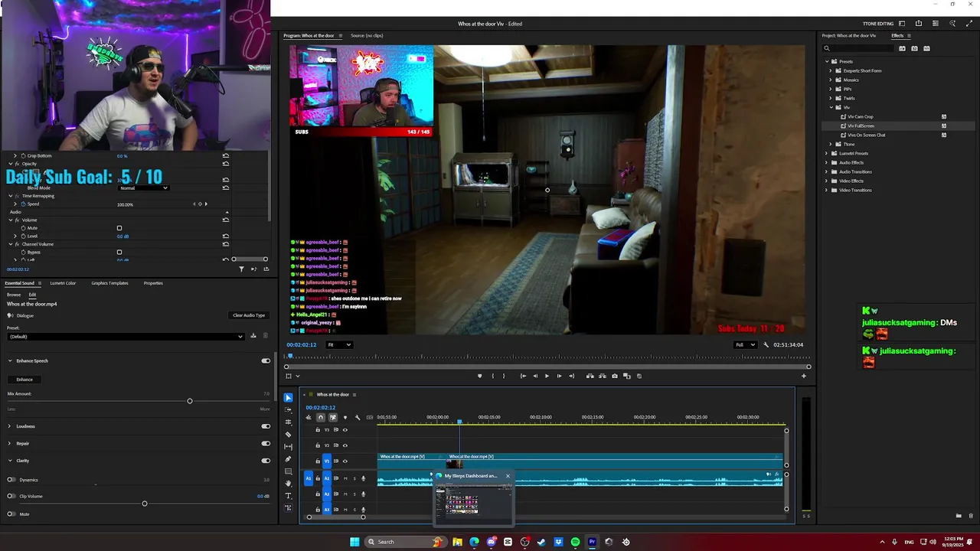Open the Properties tab
This screenshot has width=980, height=551.
coord(153,283)
